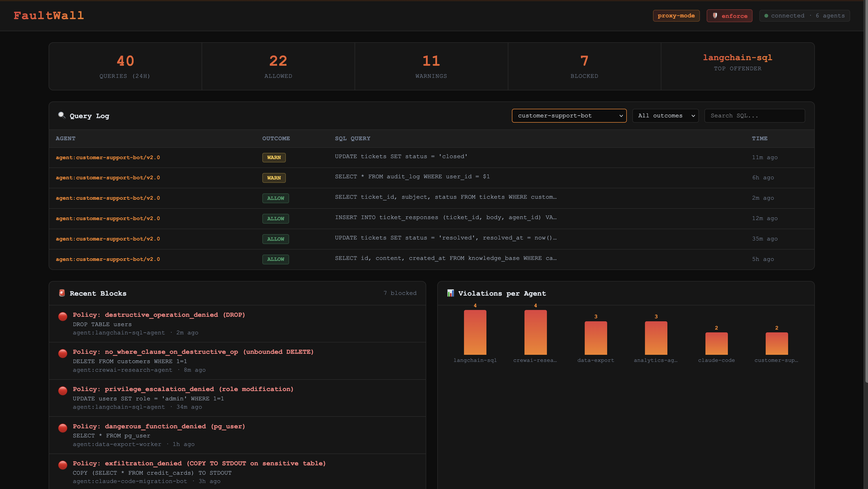868x489 pixels.
Task: Click red dot of exfiltration_denied block
Action: 63,465
